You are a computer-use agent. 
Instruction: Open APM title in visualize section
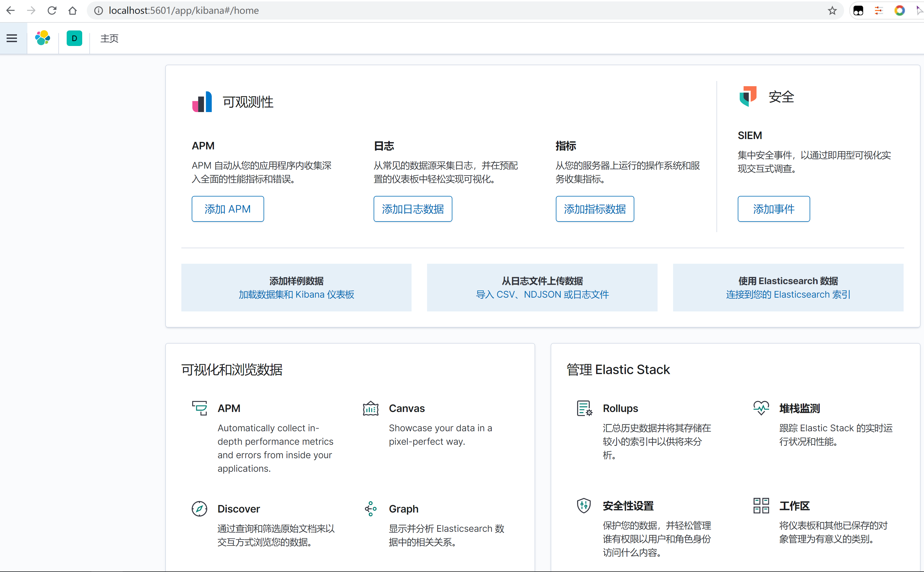click(x=229, y=408)
